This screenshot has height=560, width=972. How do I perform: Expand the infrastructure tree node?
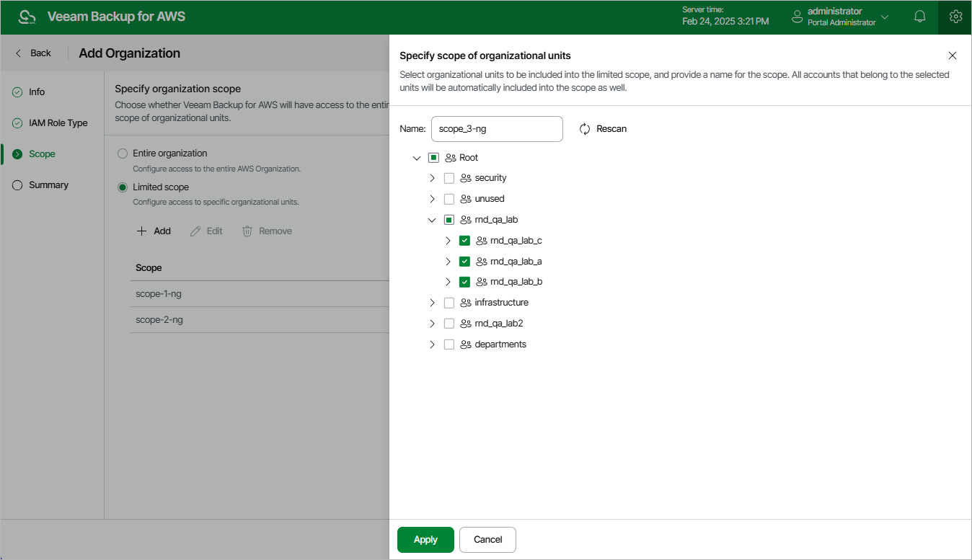pos(432,302)
